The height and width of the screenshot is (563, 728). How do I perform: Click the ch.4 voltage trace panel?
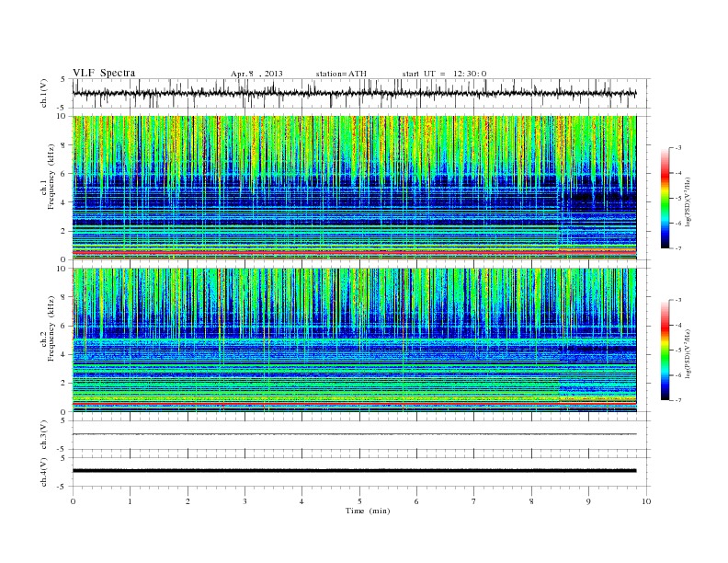click(x=361, y=472)
